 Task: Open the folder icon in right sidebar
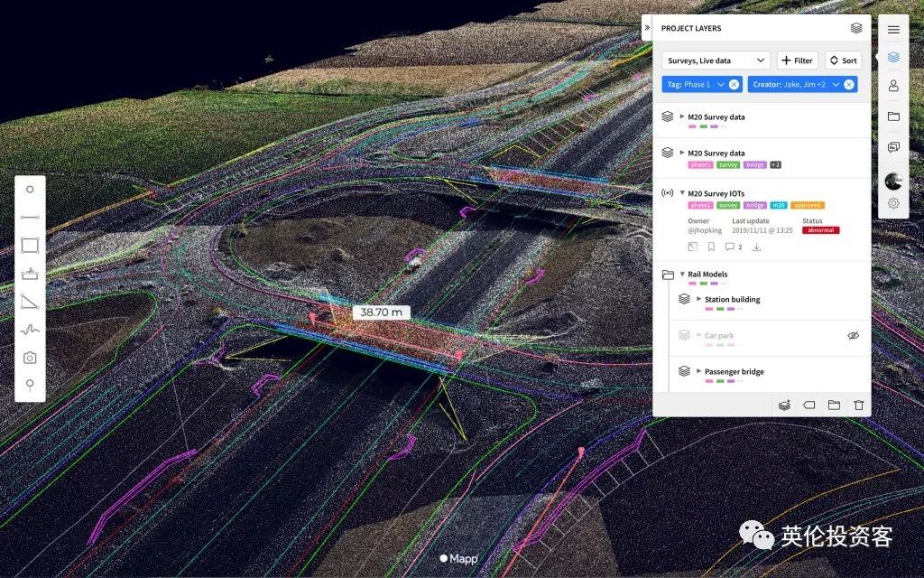[893, 117]
